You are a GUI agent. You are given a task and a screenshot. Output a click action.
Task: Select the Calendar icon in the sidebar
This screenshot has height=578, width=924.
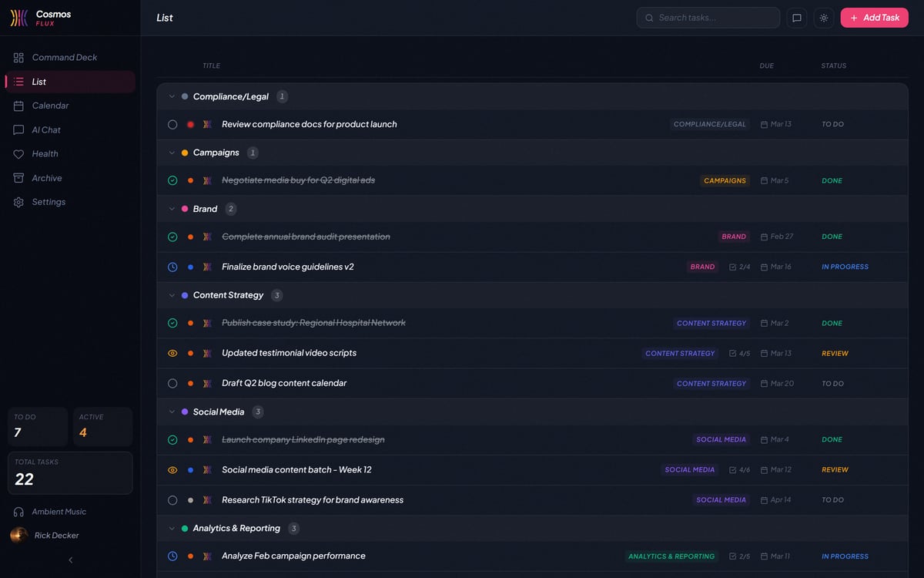pos(18,106)
